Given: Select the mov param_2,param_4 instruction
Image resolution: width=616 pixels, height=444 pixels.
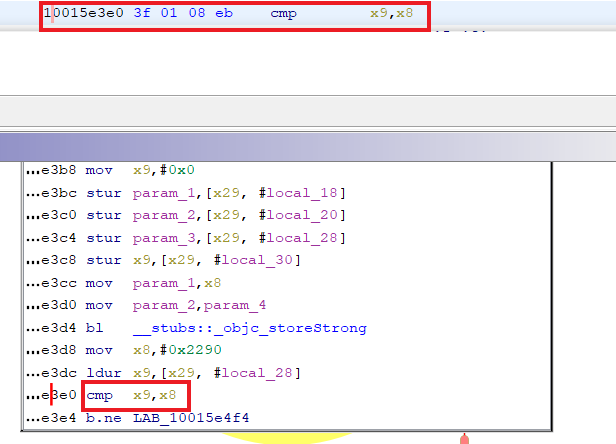Looking at the screenshot, I should (x=146, y=305).
